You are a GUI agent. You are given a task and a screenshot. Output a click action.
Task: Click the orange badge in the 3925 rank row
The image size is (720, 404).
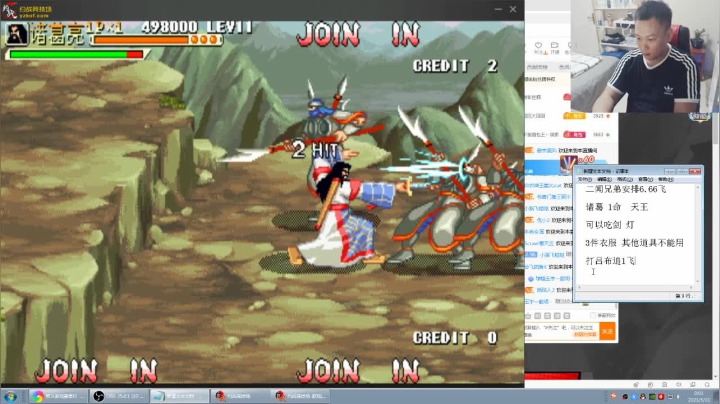click(574, 116)
